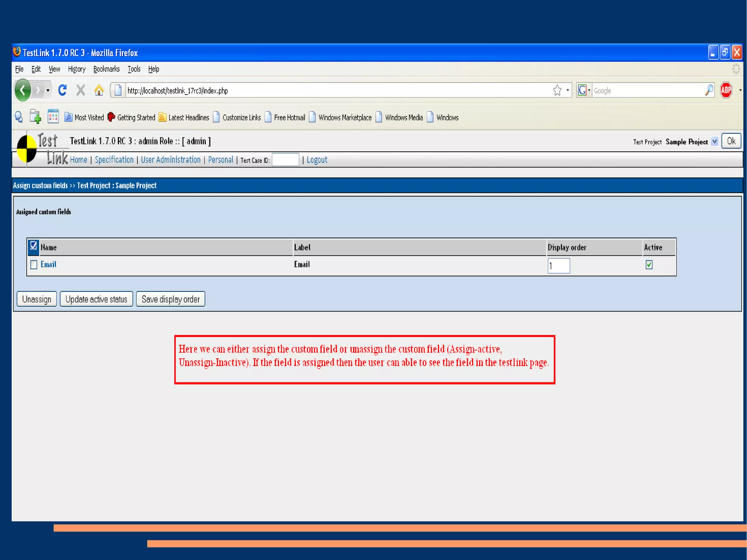Viewport: 747px width, 560px height.
Task: Open the File menu
Action: point(19,69)
